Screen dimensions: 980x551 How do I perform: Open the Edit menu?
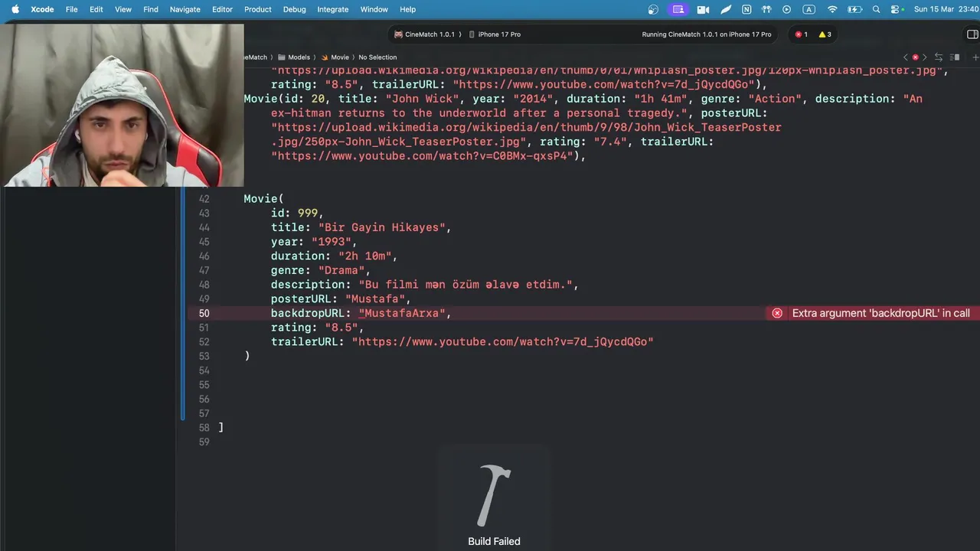point(96,9)
